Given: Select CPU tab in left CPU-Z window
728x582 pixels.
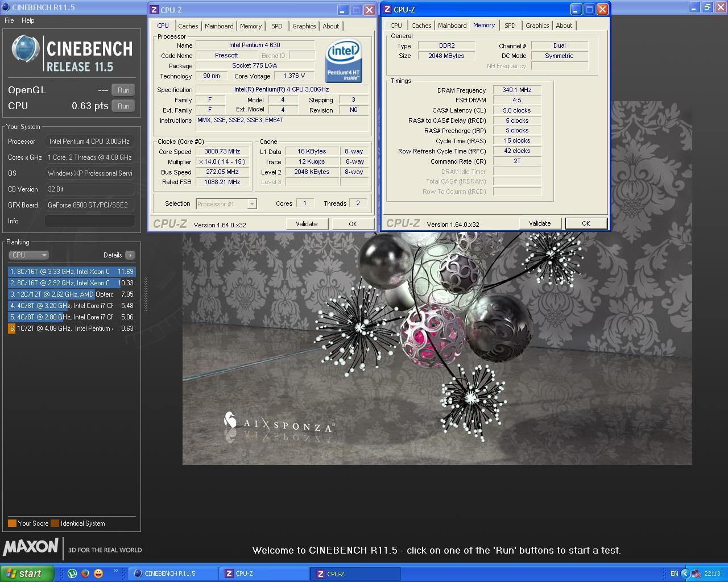Looking at the screenshot, I should pos(163,26).
